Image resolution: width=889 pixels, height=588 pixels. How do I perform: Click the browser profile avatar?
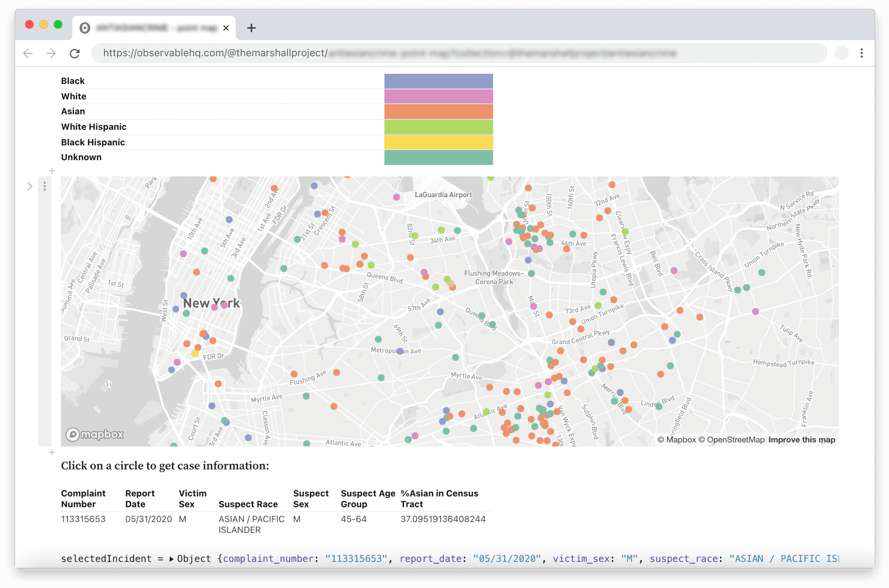pyautogui.click(x=841, y=53)
